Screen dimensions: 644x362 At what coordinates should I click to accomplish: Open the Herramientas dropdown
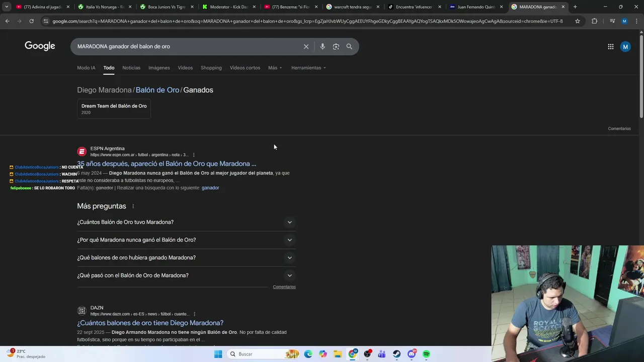(x=308, y=68)
